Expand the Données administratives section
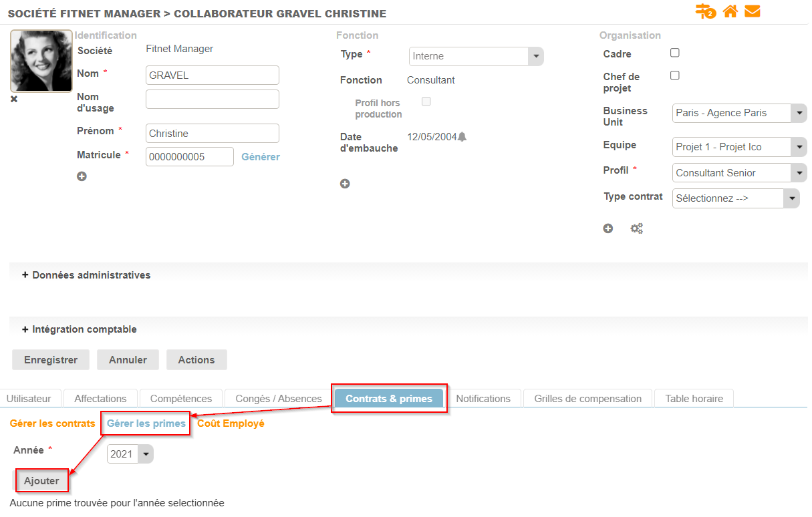 coord(86,275)
